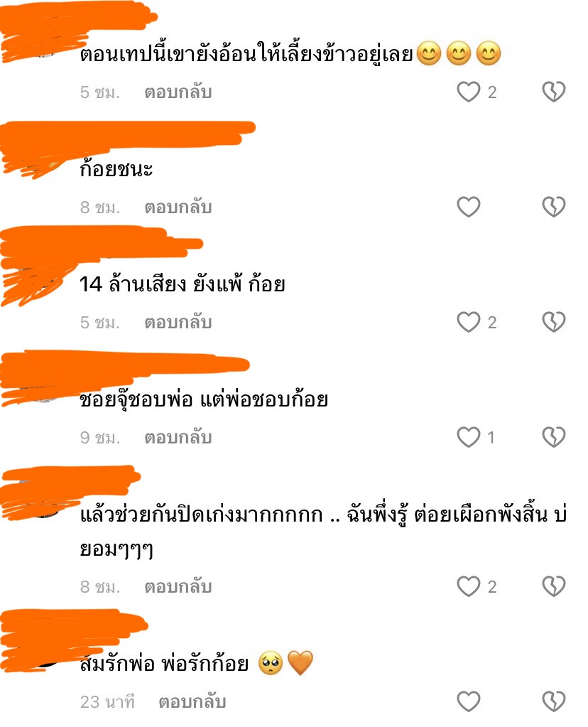Reply to '14 ล้านเสียง ยังแพ้ ก้อย' comment

178,322
